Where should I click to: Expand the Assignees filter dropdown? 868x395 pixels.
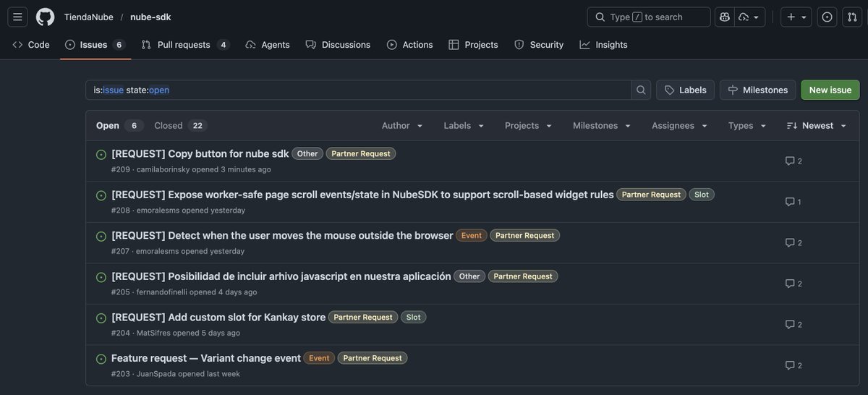click(680, 126)
